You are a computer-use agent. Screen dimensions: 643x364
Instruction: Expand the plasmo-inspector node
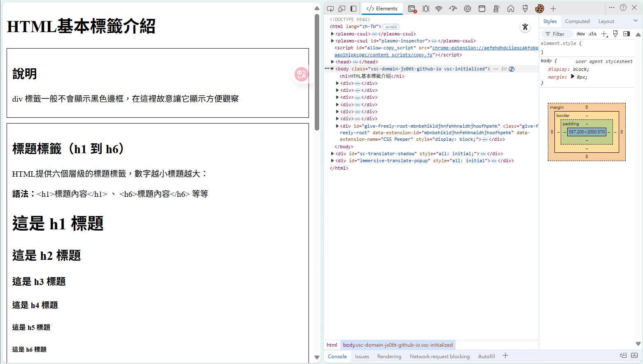pos(332,41)
